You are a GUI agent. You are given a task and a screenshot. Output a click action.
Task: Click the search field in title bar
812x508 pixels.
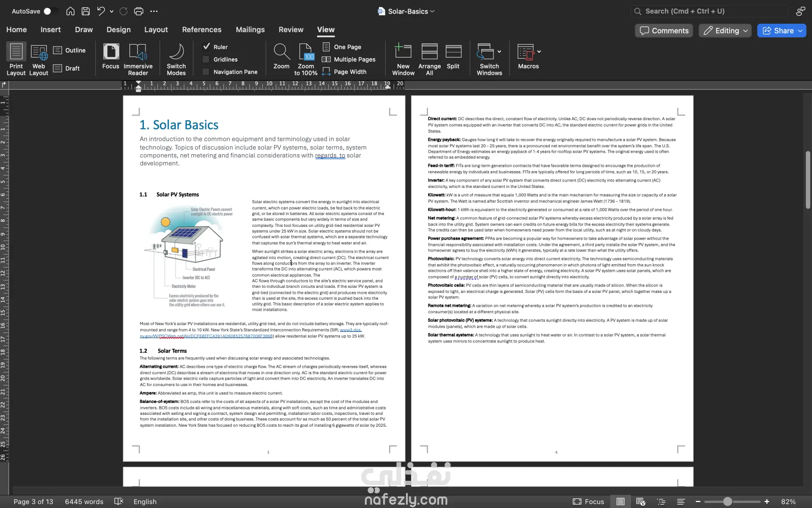[710, 11]
